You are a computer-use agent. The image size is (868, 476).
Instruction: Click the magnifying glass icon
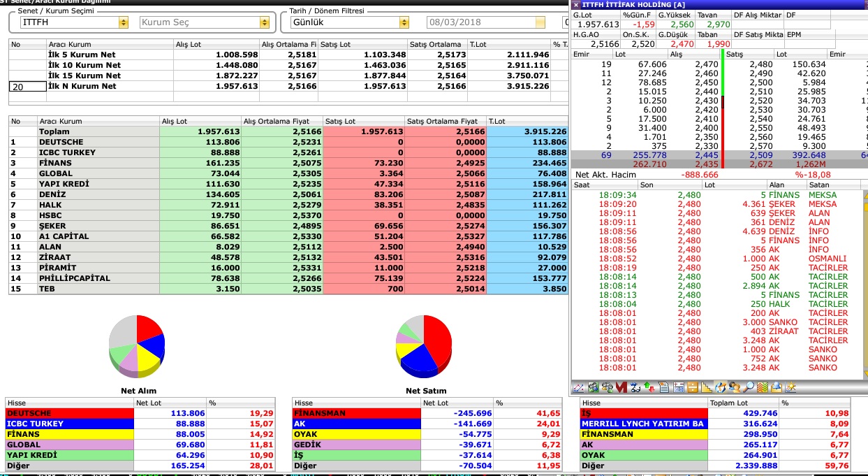point(749,387)
